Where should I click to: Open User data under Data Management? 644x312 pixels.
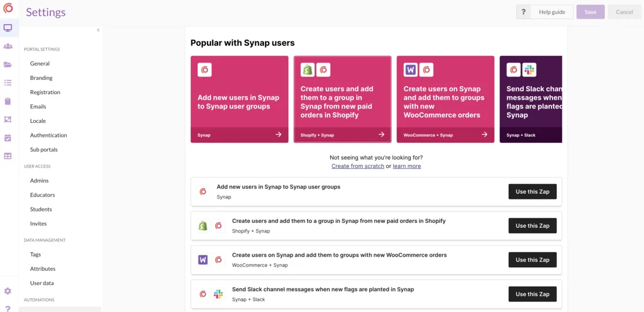42,283
